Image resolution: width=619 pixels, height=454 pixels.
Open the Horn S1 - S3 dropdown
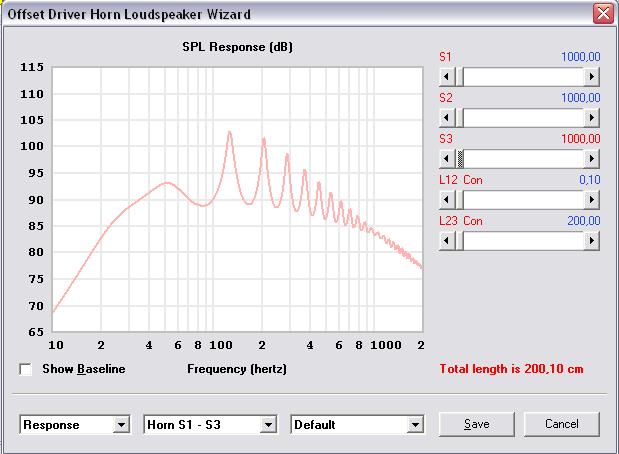coord(268,425)
